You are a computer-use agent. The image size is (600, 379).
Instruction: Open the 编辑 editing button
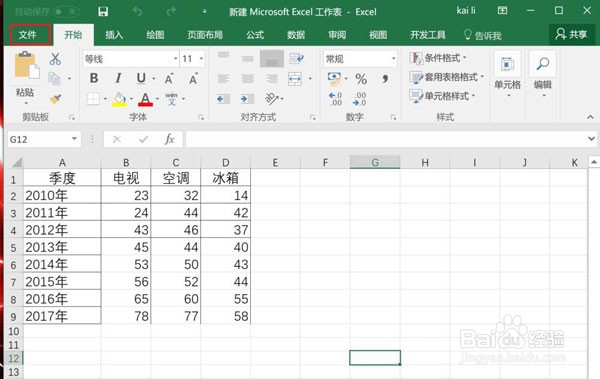pos(543,74)
